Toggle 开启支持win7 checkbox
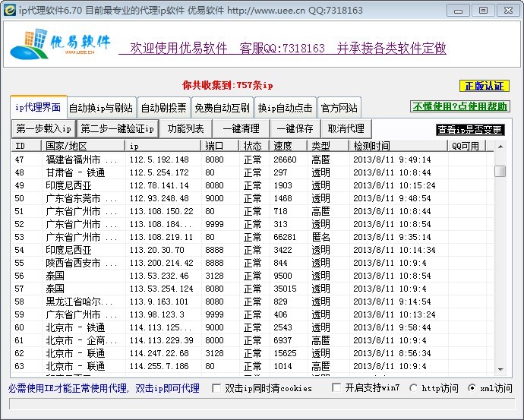This screenshot has width=524, height=420. [336, 388]
